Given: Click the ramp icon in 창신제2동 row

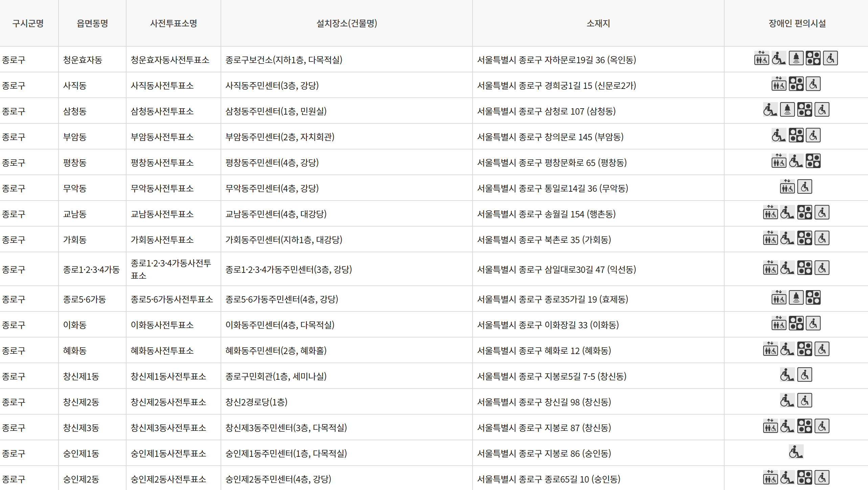Looking at the screenshot, I should 787,400.
